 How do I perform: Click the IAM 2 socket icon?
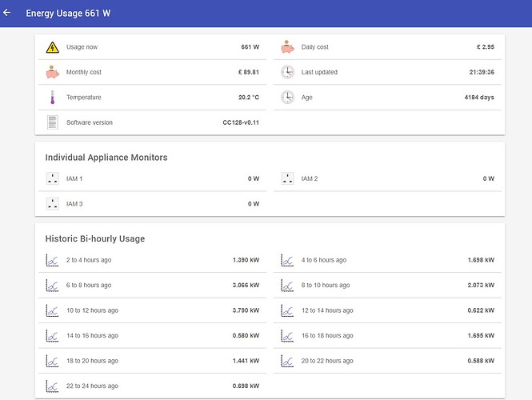(x=288, y=178)
